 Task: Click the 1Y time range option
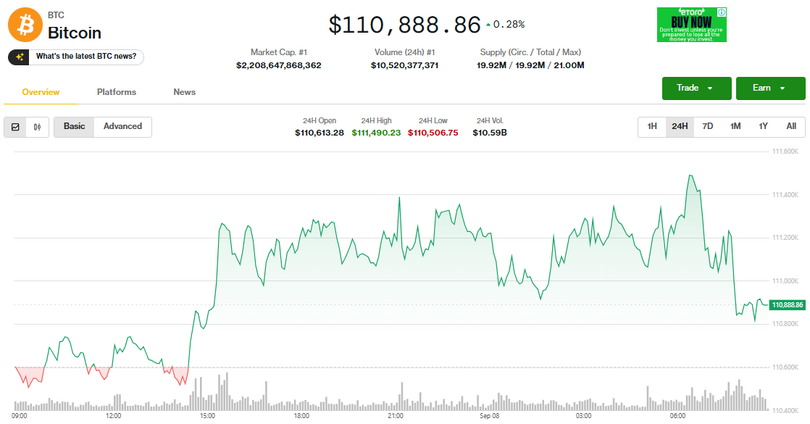point(763,126)
